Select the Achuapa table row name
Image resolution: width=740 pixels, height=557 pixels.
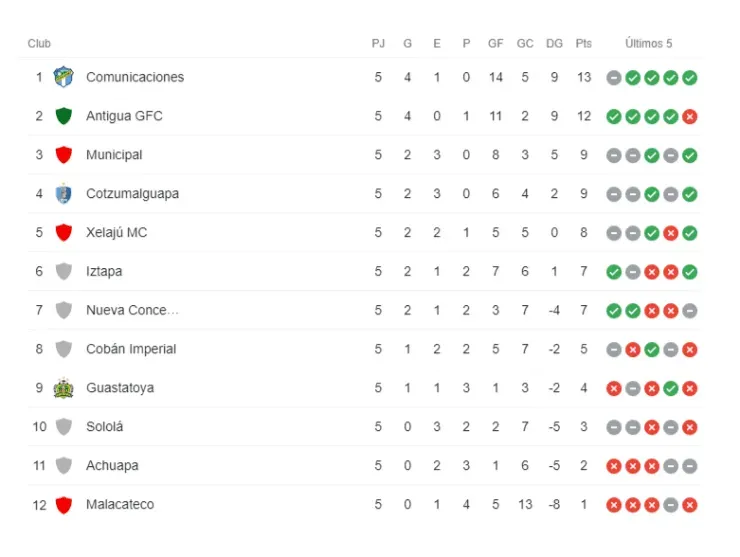pyautogui.click(x=112, y=466)
